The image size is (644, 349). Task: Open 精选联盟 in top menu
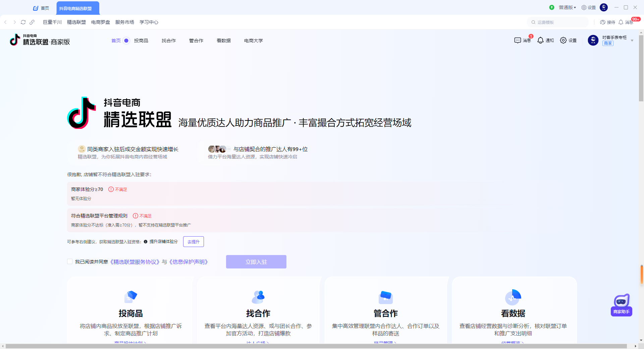tap(76, 22)
